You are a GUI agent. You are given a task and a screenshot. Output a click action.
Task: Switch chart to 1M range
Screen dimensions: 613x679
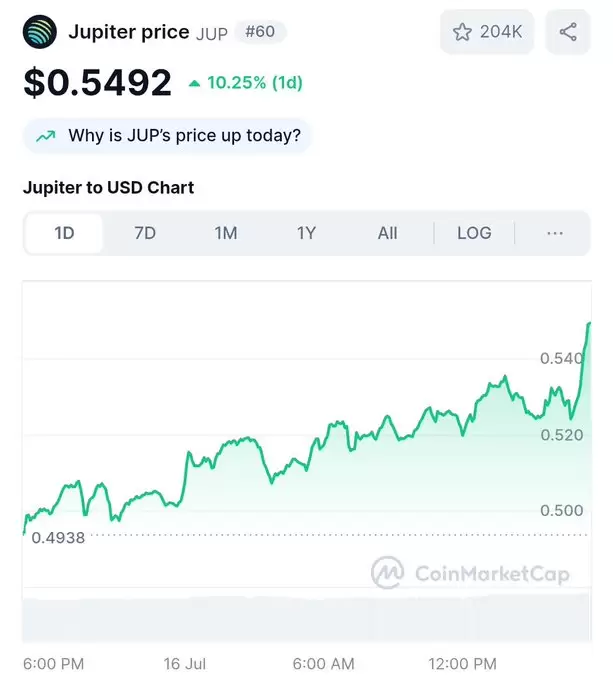[x=226, y=233]
